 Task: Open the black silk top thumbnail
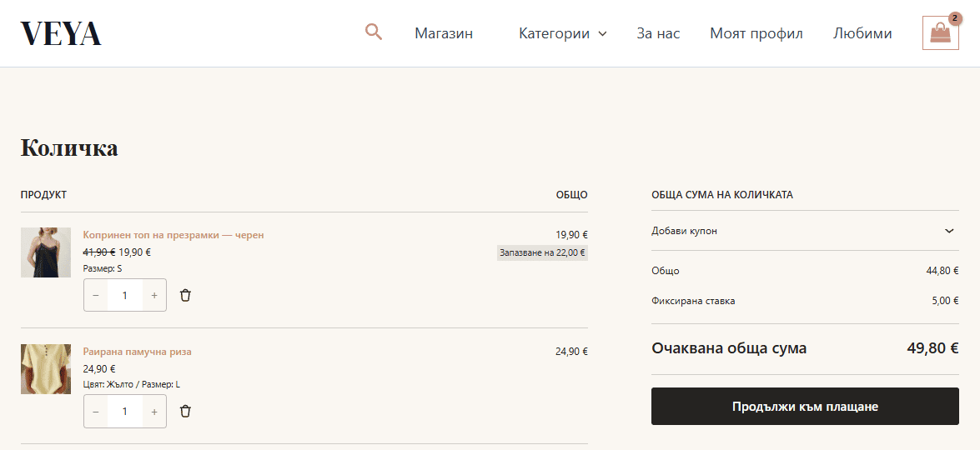click(x=46, y=252)
